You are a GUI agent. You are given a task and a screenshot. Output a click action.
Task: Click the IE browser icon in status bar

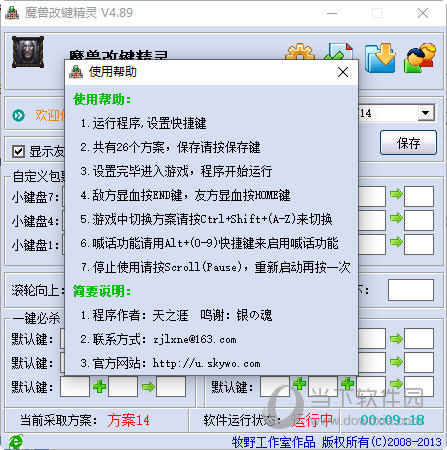pos(15,442)
